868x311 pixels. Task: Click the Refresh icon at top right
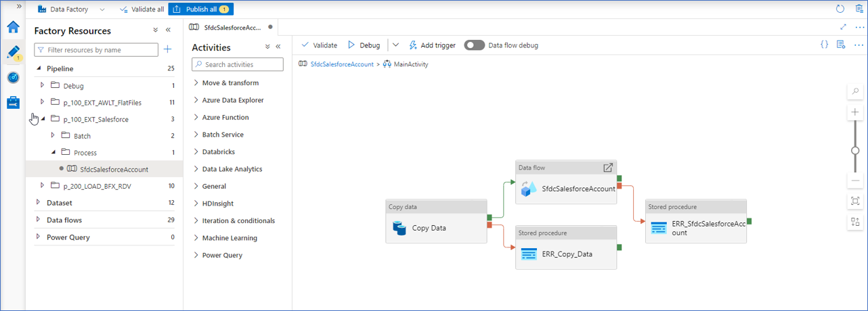pos(840,9)
